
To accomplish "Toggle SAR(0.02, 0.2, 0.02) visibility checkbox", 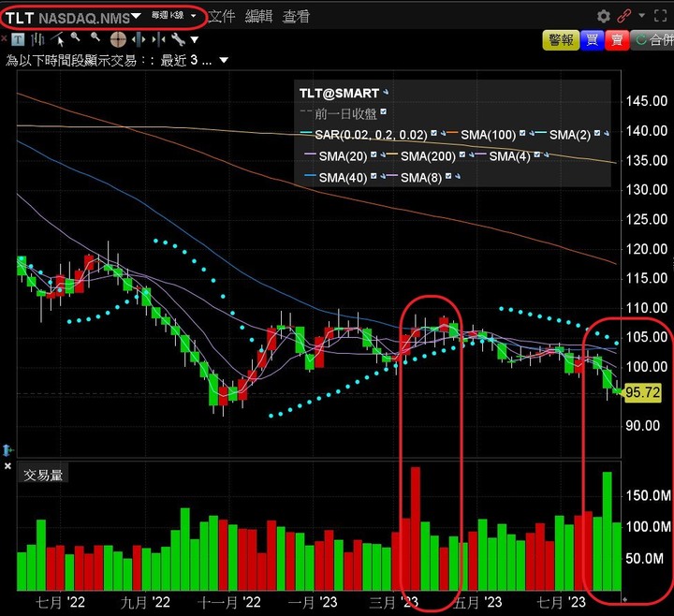I will [x=434, y=133].
